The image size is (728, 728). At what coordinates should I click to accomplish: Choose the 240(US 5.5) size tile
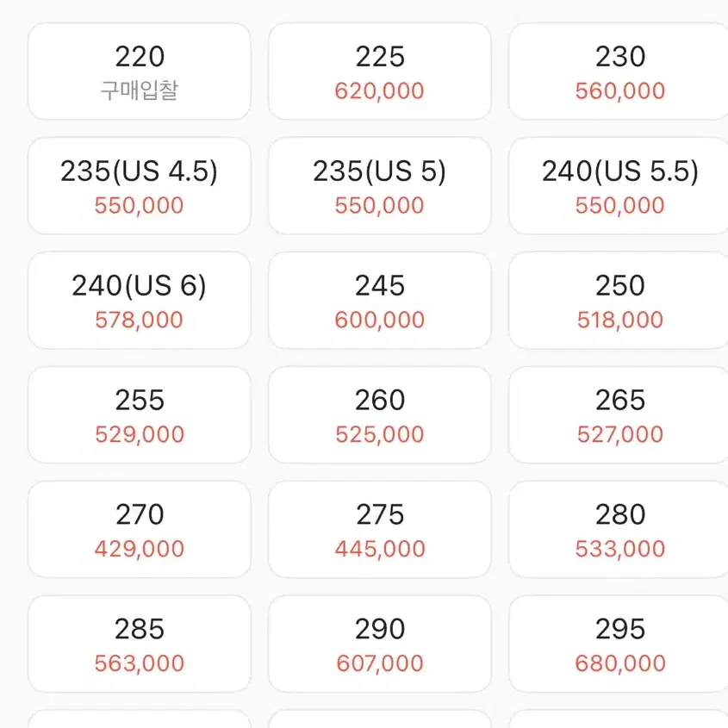click(x=619, y=186)
